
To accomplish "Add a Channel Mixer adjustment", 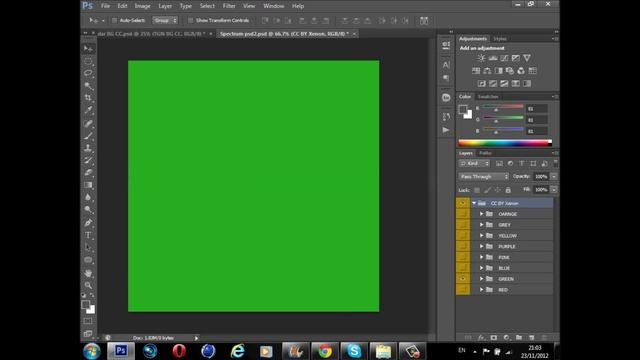I will (521, 71).
